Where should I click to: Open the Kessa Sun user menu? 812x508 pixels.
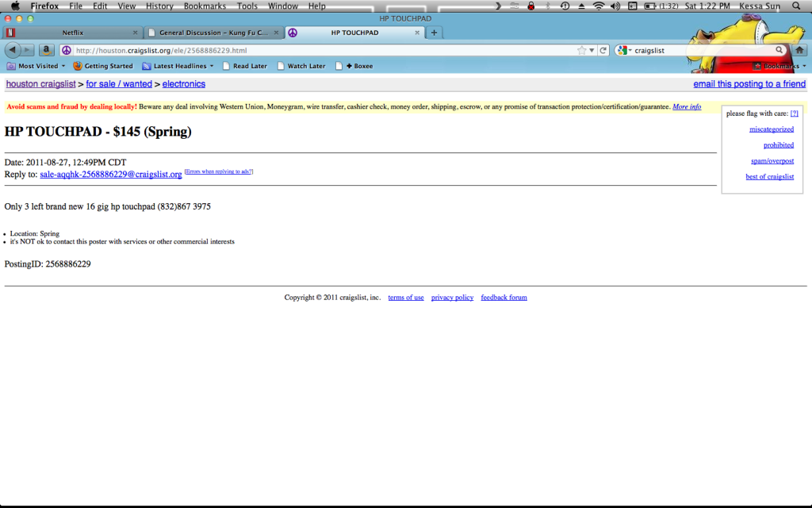[x=759, y=6]
